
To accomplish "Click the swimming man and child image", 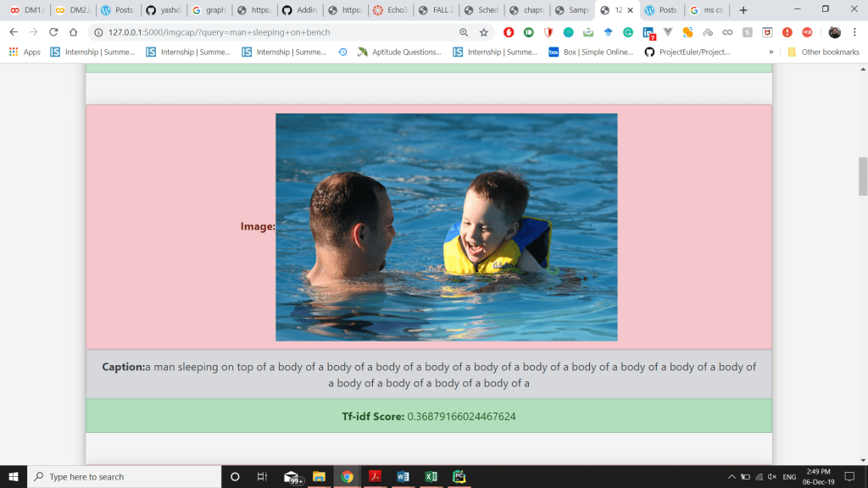I will tap(446, 227).
